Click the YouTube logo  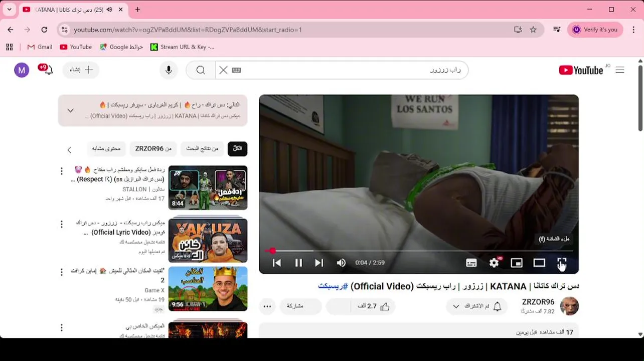(581, 70)
